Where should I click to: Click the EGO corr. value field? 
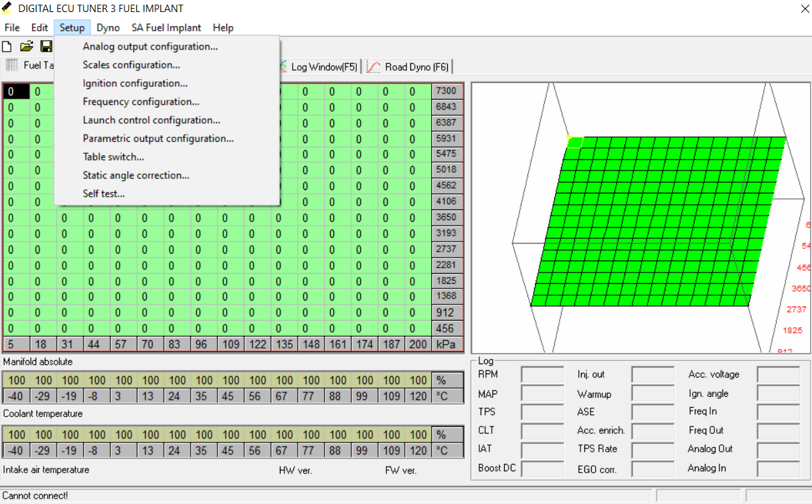point(653,469)
